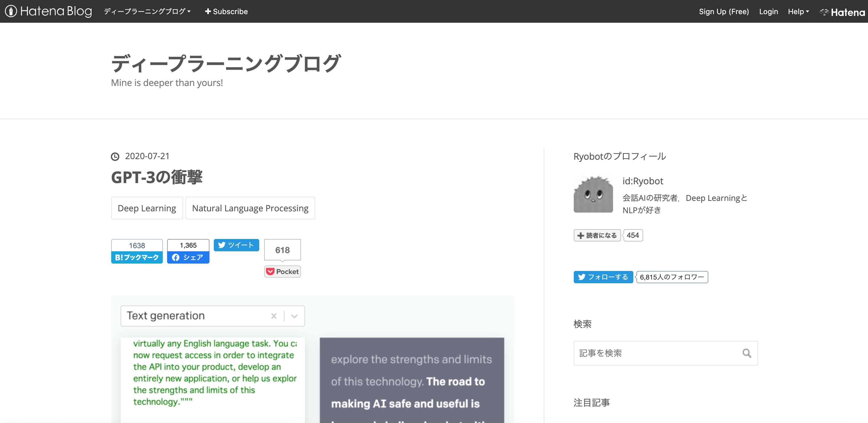Select the Deep Learning category tag
This screenshot has height=423, width=868.
pyautogui.click(x=147, y=208)
